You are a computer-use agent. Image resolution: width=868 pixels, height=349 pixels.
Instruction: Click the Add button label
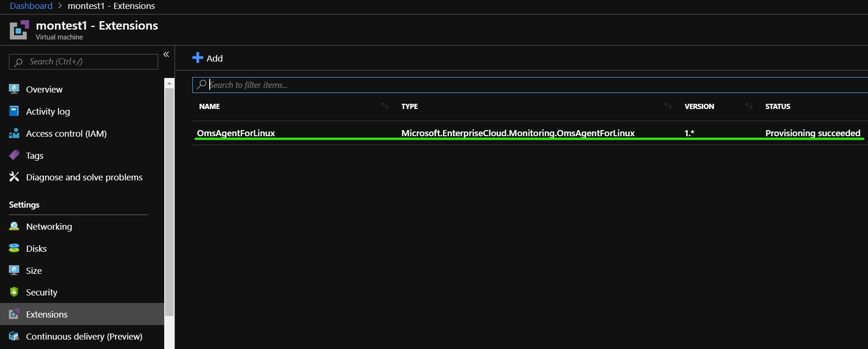pos(214,58)
